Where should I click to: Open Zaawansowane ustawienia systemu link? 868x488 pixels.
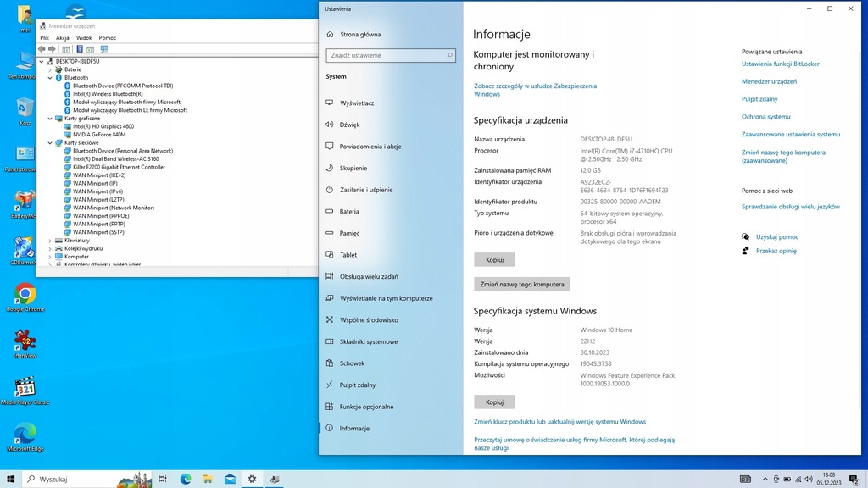pyautogui.click(x=791, y=135)
